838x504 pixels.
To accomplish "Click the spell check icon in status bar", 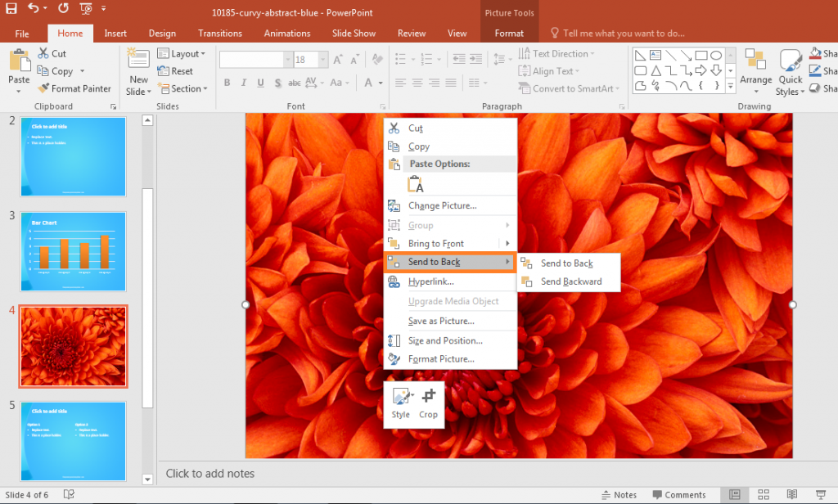I will coord(69,494).
